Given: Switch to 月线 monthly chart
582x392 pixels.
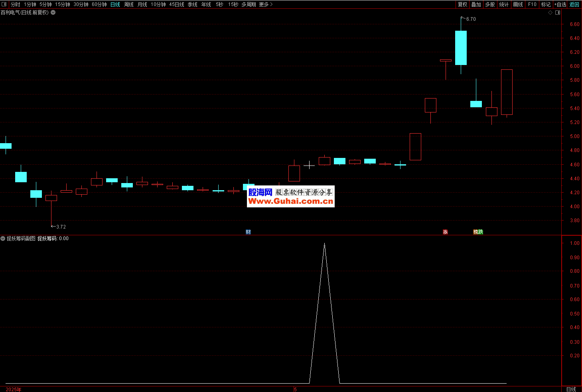Looking at the screenshot, I should tap(142, 4).
